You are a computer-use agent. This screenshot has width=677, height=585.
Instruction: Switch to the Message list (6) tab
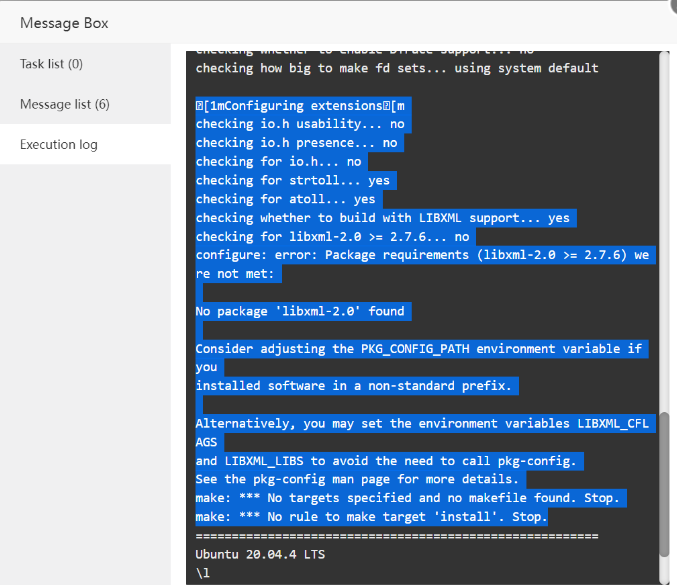pos(64,104)
